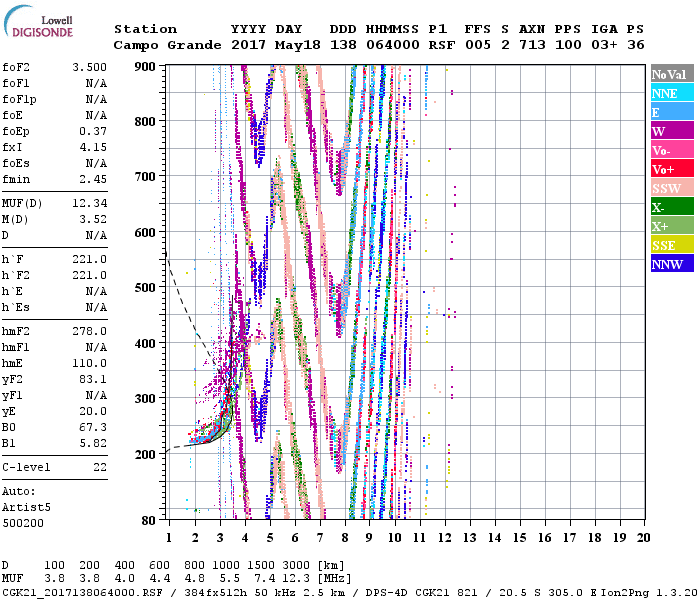Click the foF2 value 3.500
The width and height of the screenshot is (700, 600).
click(x=89, y=67)
